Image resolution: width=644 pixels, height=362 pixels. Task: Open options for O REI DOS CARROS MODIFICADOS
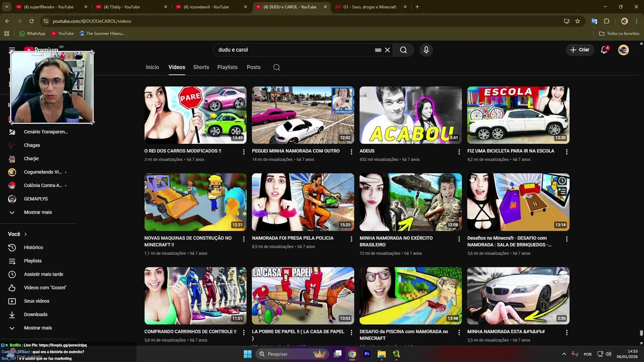(244, 151)
